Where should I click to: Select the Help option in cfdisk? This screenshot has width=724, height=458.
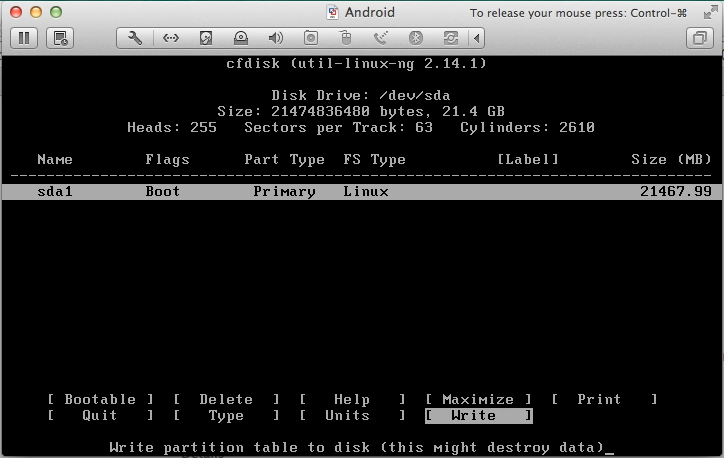point(352,399)
